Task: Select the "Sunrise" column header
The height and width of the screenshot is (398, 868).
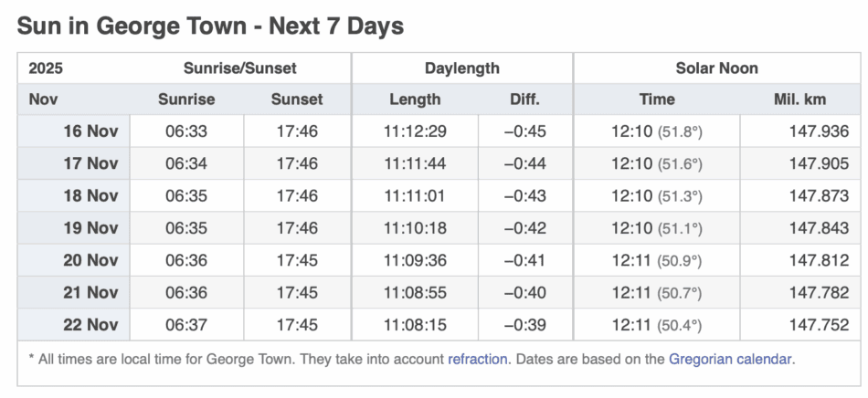Action: [186, 99]
